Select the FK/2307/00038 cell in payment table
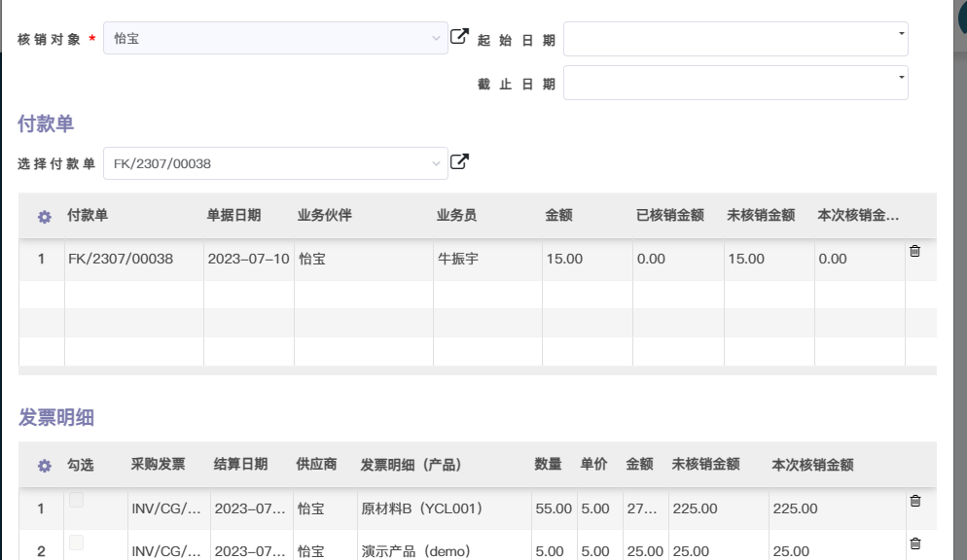The image size is (967, 560). click(121, 260)
